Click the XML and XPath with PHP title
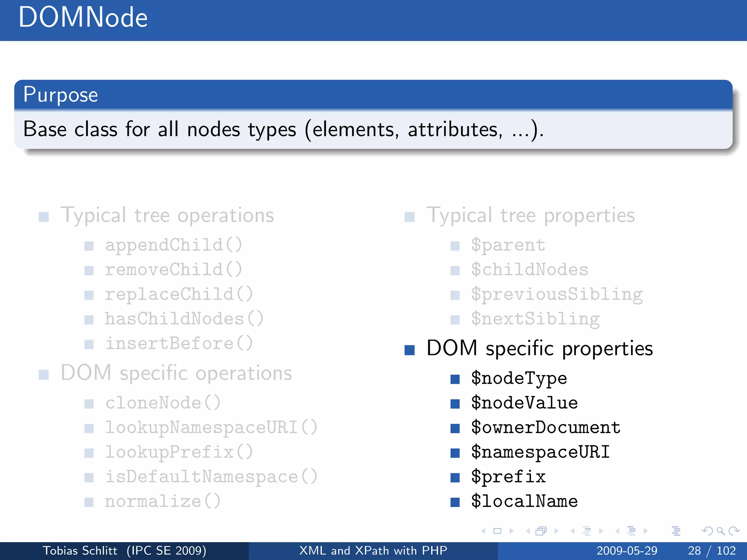Image resolution: width=747 pixels, height=560 pixels. (373, 551)
